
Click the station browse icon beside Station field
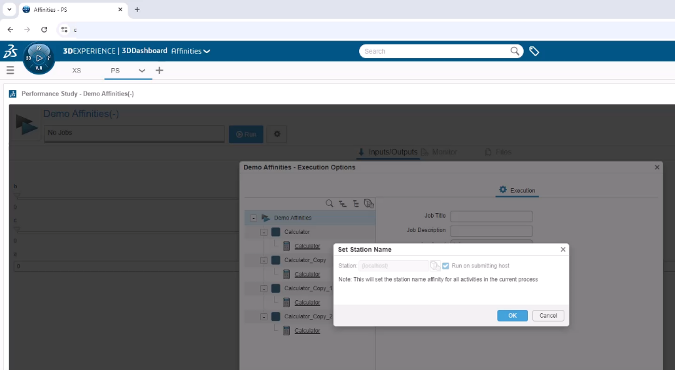435,265
